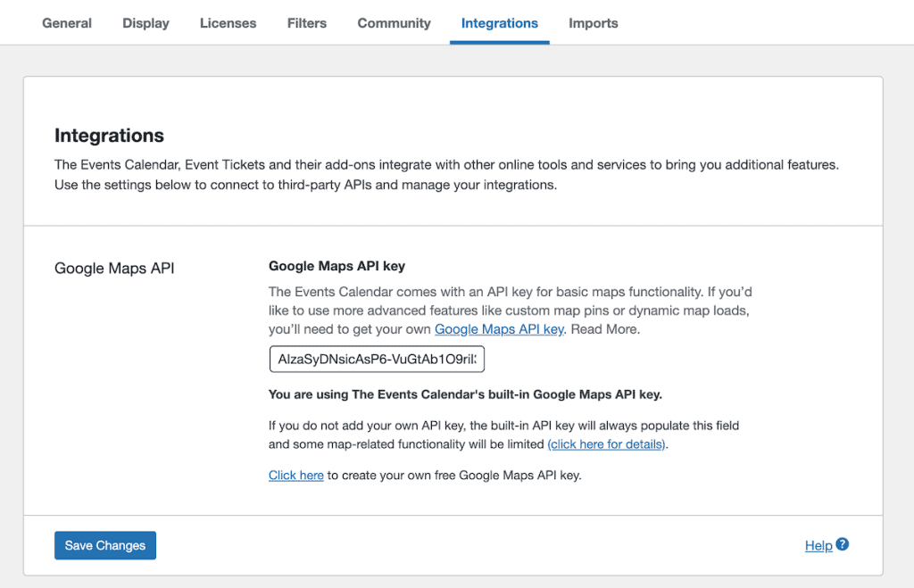914x588 pixels.
Task: Save Changes to the settings
Action: [105, 545]
